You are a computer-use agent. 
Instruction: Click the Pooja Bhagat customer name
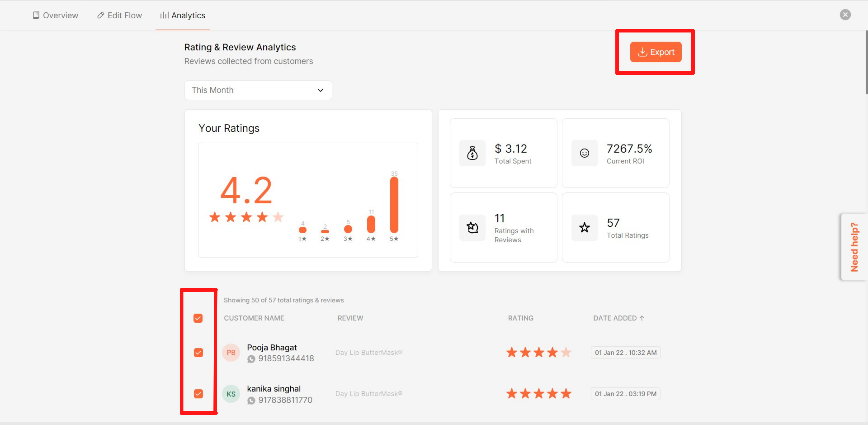(272, 347)
